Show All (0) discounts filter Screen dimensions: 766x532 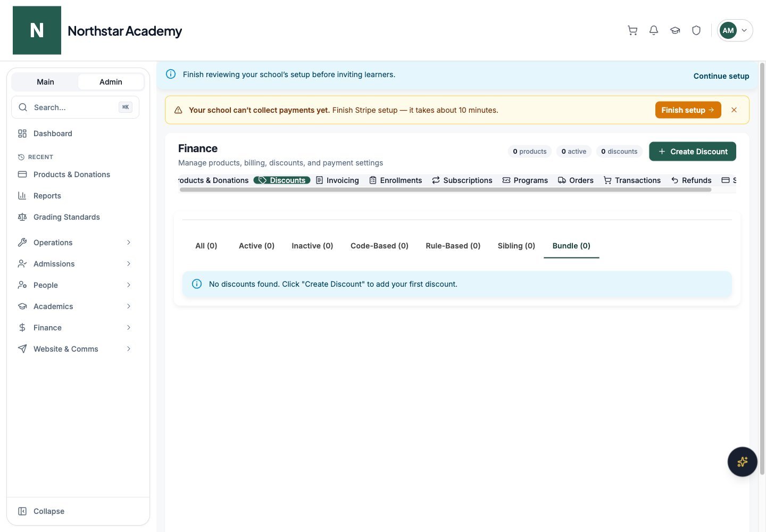(x=206, y=246)
